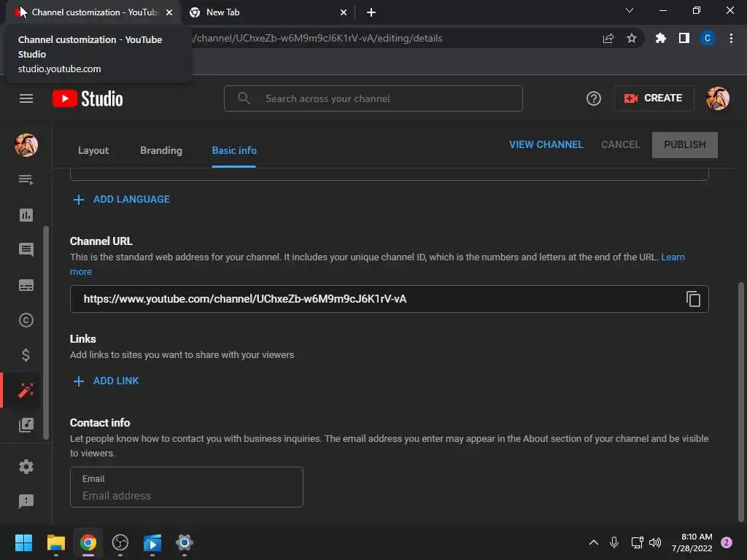Close the New Tab browser tab

click(343, 12)
